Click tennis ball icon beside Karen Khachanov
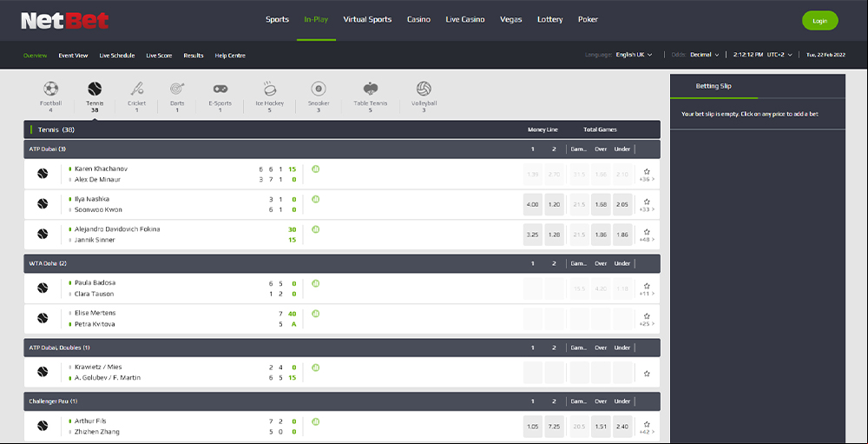 (43, 174)
